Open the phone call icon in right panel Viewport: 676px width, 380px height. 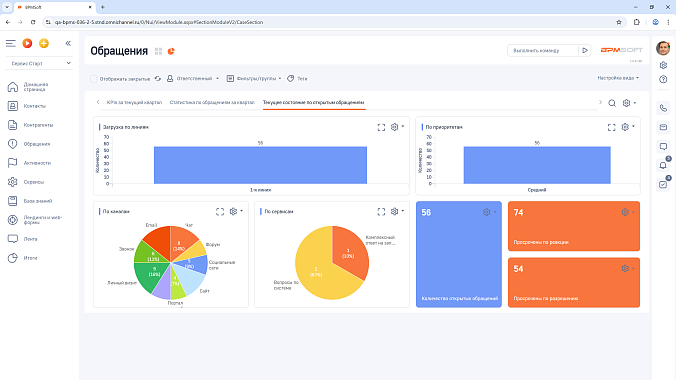pyautogui.click(x=663, y=108)
